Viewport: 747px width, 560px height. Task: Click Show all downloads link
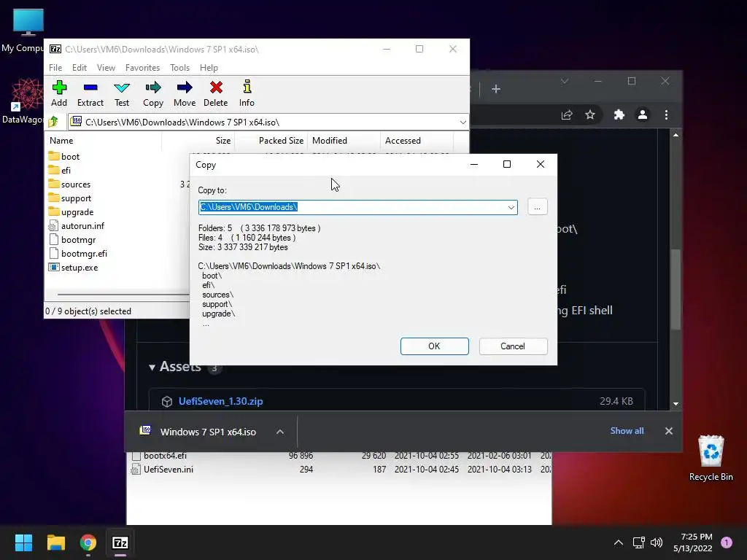(627, 431)
